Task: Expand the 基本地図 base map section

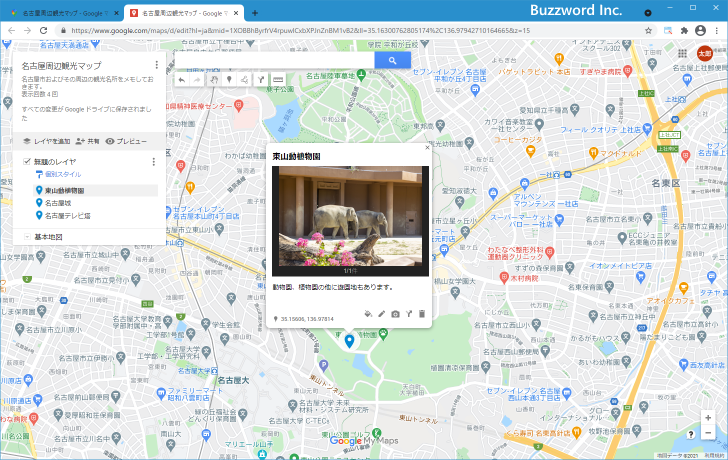Action: pos(27,237)
